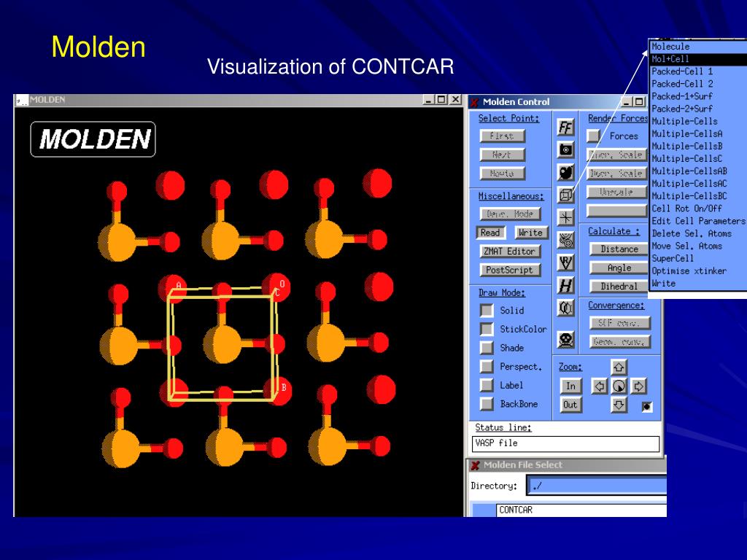
Task: Click the down arrow rotate button
Action: [x=619, y=405]
